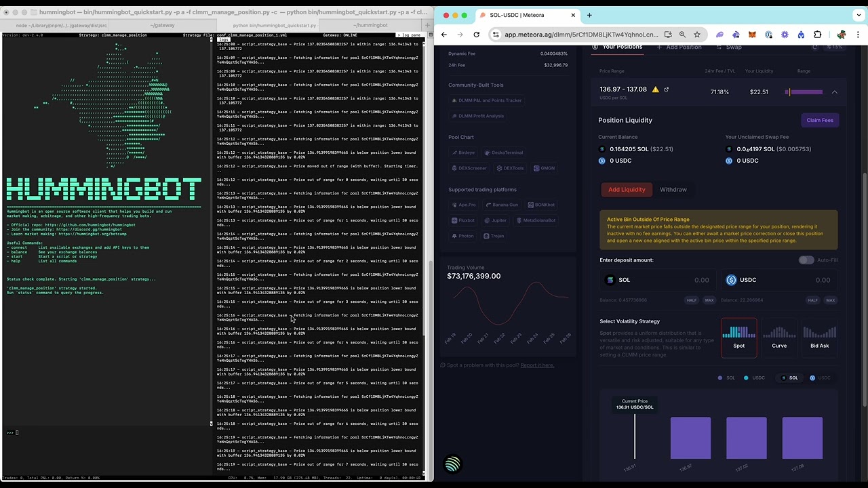Open the Birdeye pool chart link
The width and height of the screenshot is (868, 488).
pyautogui.click(x=464, y=152)
